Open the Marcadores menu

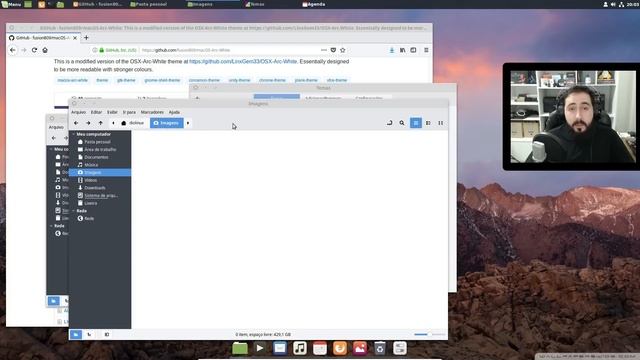152,112
